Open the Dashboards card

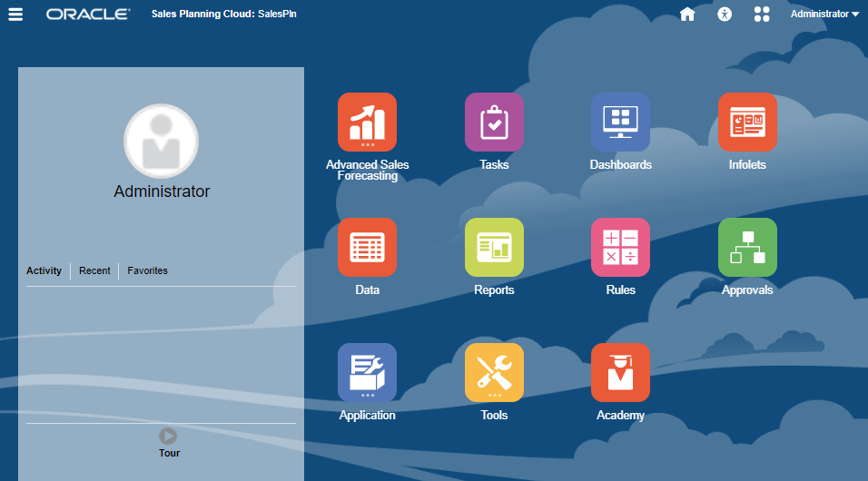pyautogui.click(x=620, y=122)
